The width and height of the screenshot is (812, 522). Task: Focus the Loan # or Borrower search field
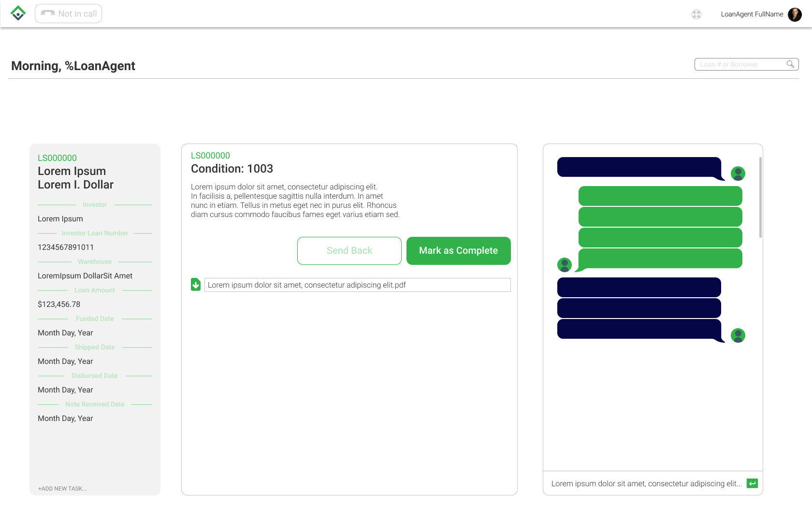(746, 64)
